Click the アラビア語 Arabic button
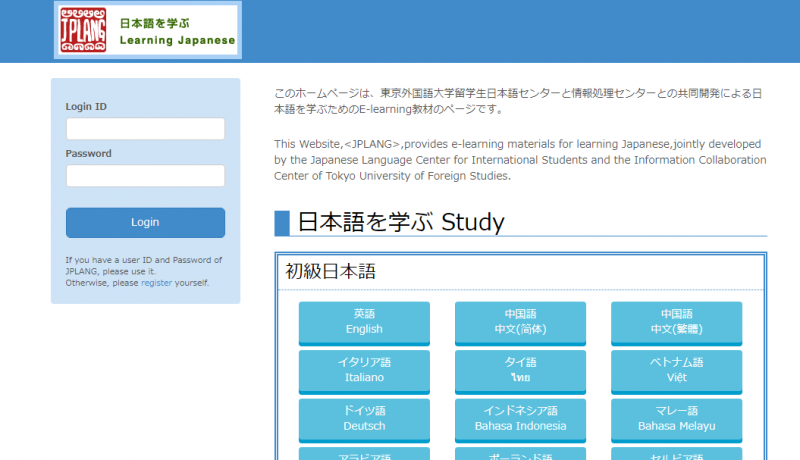This screenshot has height=460, width=800. pyautogui.click(x=364, y=454)
